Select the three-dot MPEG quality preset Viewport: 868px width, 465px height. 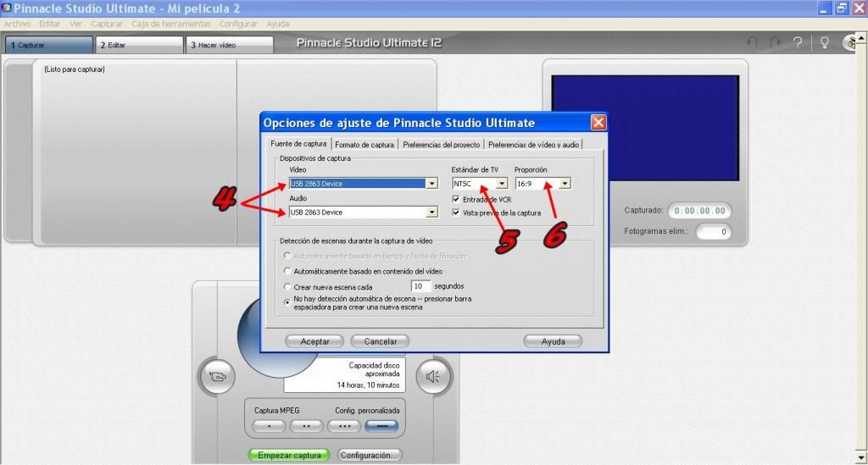343,425
